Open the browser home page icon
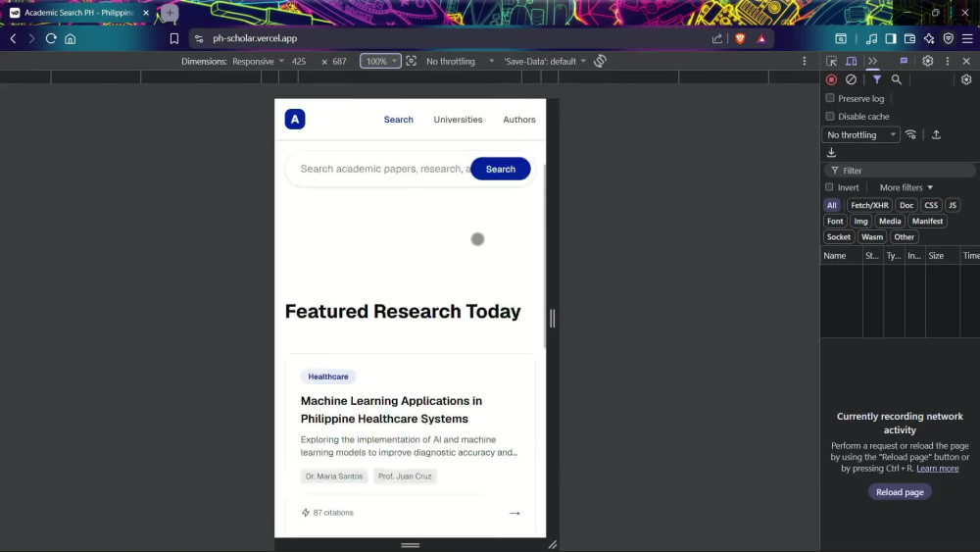Viewport: 980px width, 552px height. (70, 39)
